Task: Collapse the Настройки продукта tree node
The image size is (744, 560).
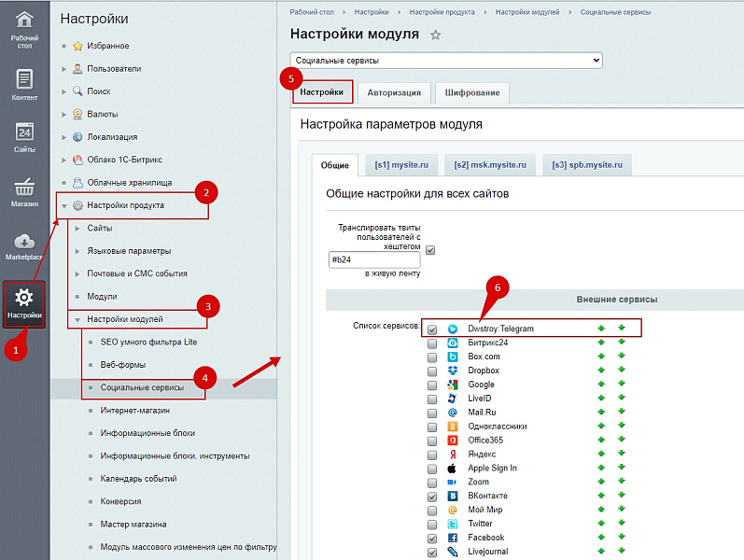Action: (x=64, y=205)
